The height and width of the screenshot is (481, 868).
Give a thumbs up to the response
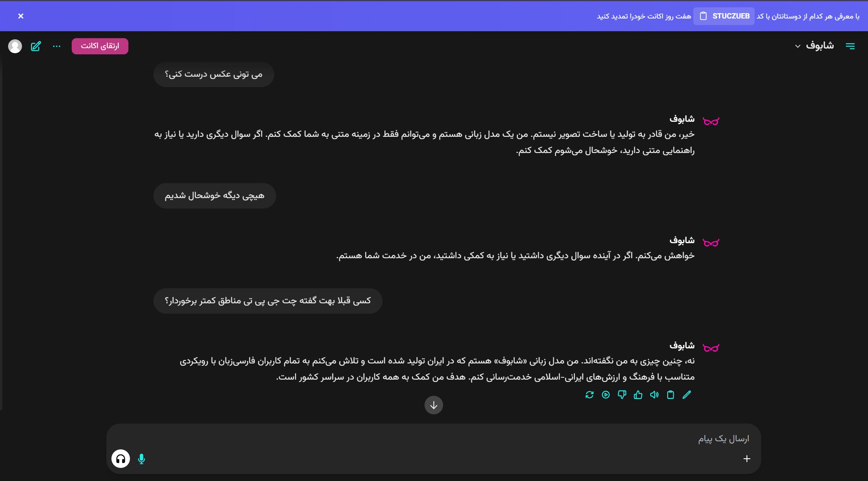(x=638, y=395)
